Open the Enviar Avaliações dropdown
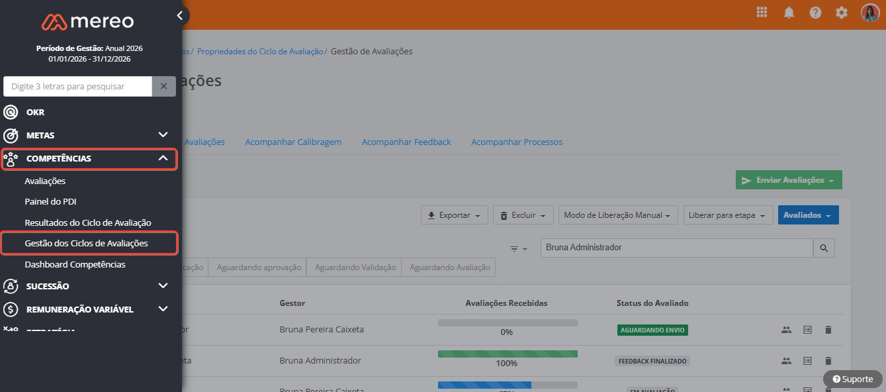 click(789, 180)
